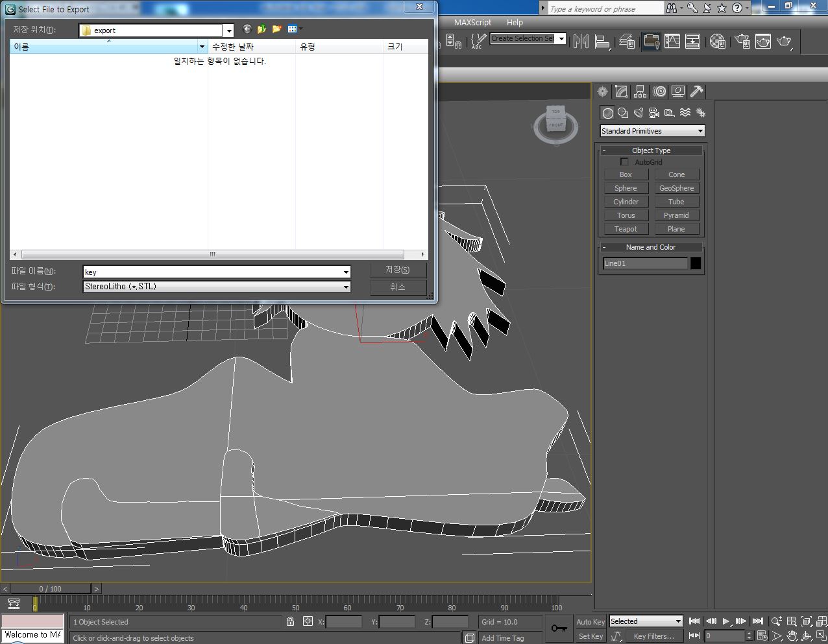The image size is (828, 644).
Task: Toggle Auto Key animation mode
Action: pos(590,621)
